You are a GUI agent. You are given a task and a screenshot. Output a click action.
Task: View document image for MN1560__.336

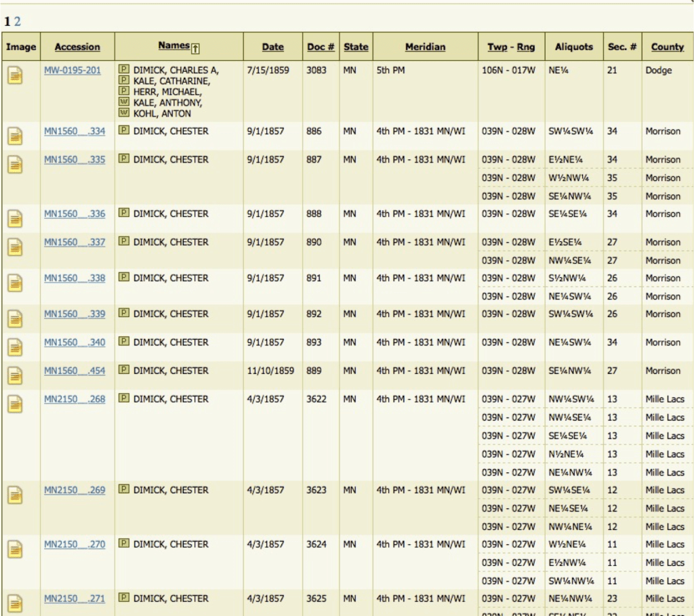tap(15, 219)
